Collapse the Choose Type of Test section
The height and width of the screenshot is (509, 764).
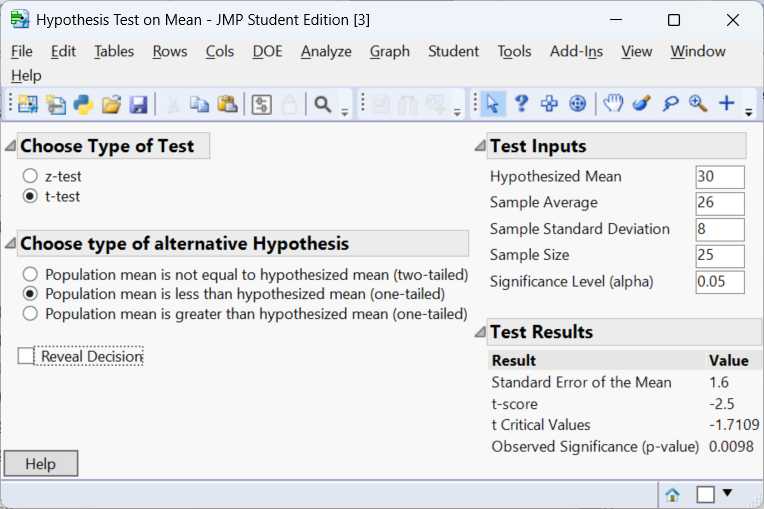click(x=10, y=146)
